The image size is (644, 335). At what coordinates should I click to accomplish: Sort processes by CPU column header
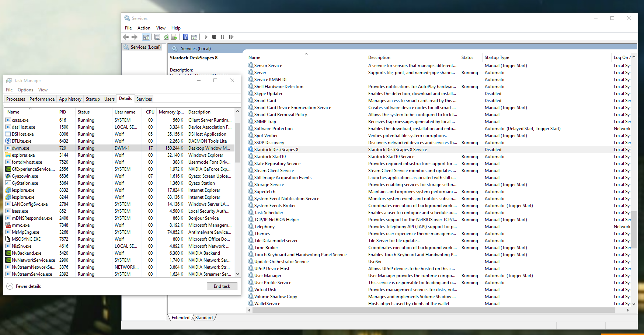tap(150, 112)
